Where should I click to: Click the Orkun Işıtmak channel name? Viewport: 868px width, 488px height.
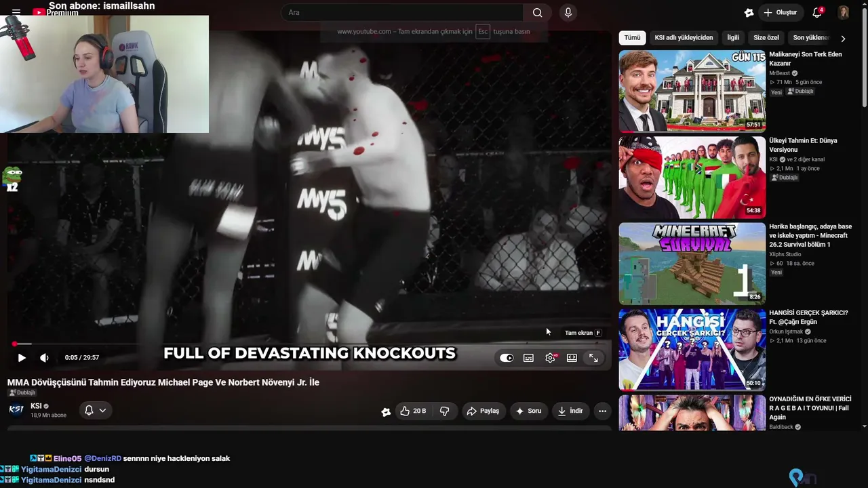(786, 331)
